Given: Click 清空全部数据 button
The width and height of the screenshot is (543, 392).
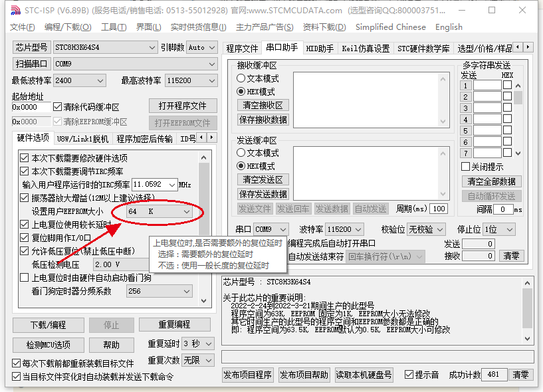Looking at the screenshot, I should coord(491,181).
